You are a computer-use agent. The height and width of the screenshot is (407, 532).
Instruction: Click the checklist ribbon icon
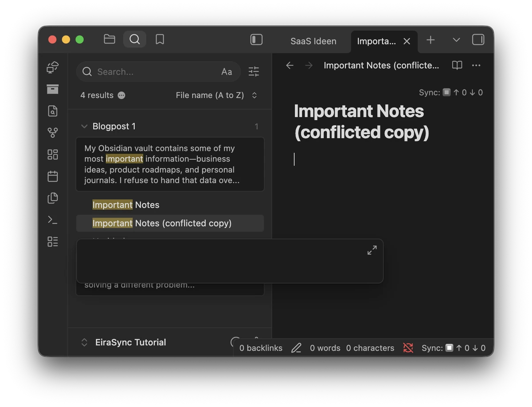(x=53, y=242)
